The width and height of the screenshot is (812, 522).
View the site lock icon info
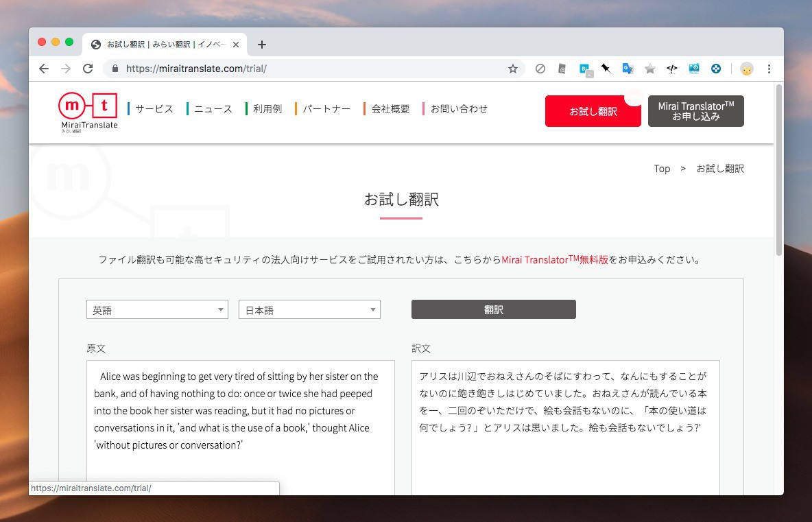[115, 69]
